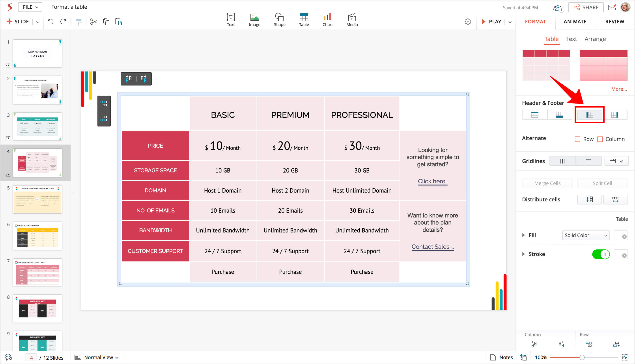Viewport: 635px width, 364px height.
Task: Turn off the Stroke toggle
Action: pyautogui.click(x=601, y=254)
